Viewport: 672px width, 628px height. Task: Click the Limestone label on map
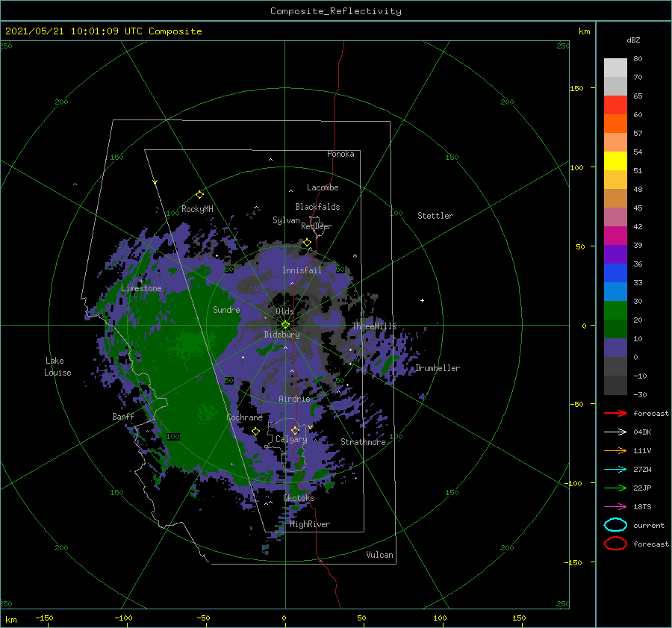141,288
